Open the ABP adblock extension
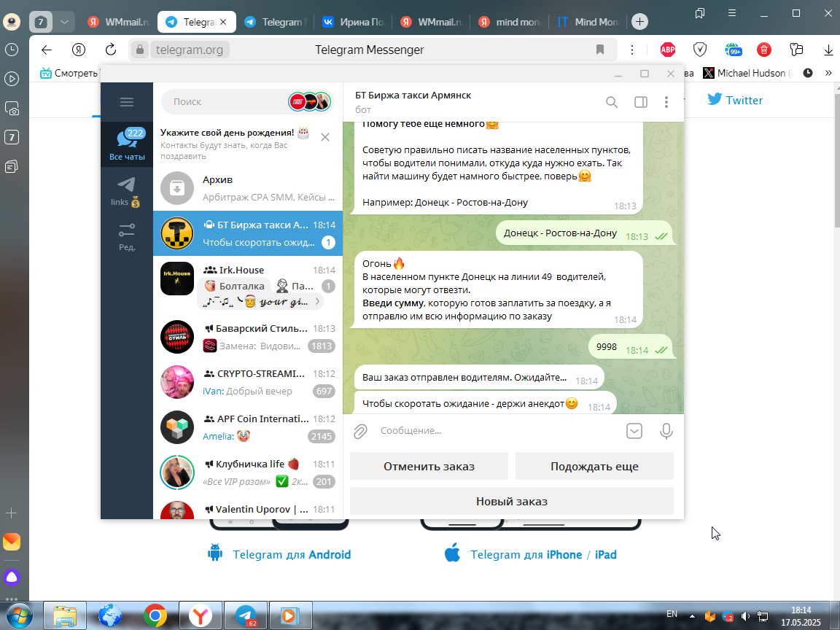Screen dimensions: 840x630 668,50
